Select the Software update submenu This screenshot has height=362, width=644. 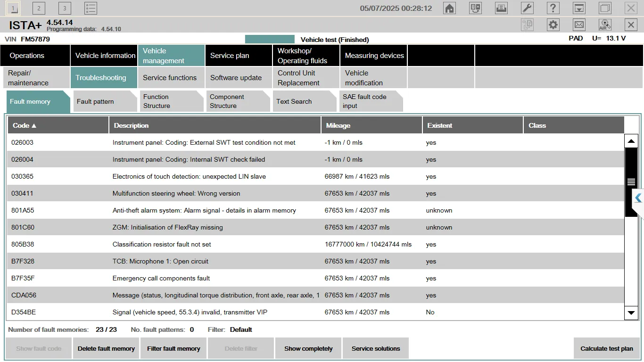tap(239, 78)
